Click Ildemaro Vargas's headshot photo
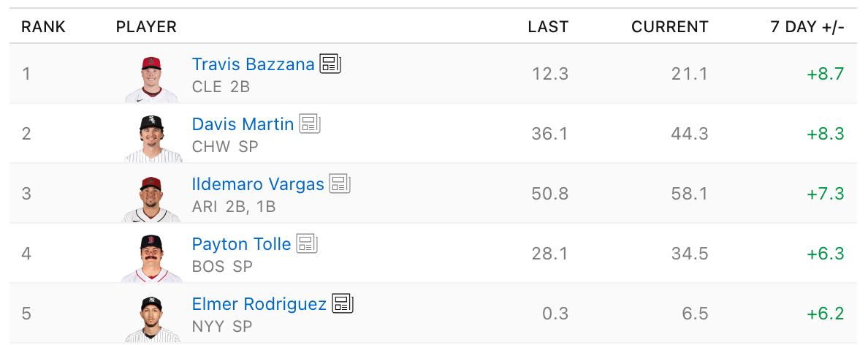868x345 pixels. pyautogui.click(x=151, y=199)
